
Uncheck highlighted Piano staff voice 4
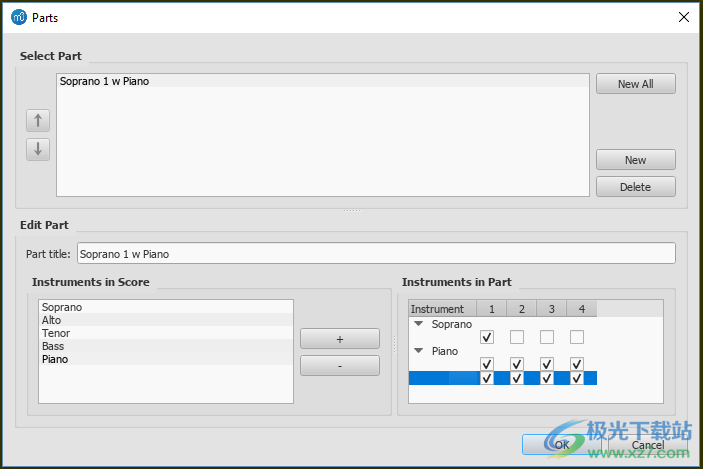click(x=577, y=378)
